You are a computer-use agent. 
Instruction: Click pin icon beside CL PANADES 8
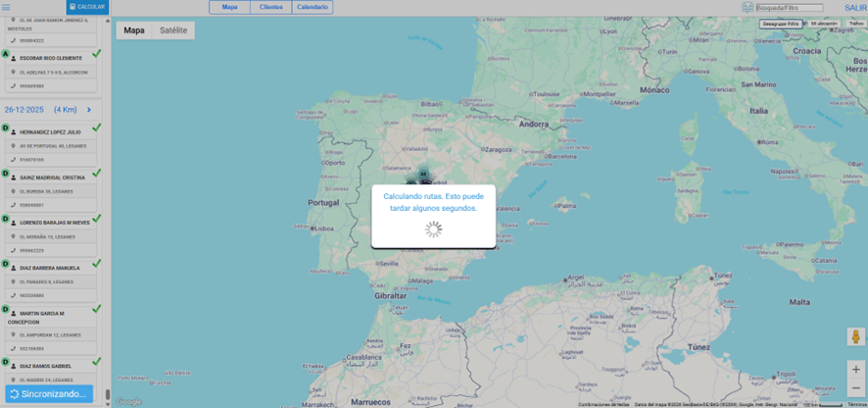coord(14,281)
